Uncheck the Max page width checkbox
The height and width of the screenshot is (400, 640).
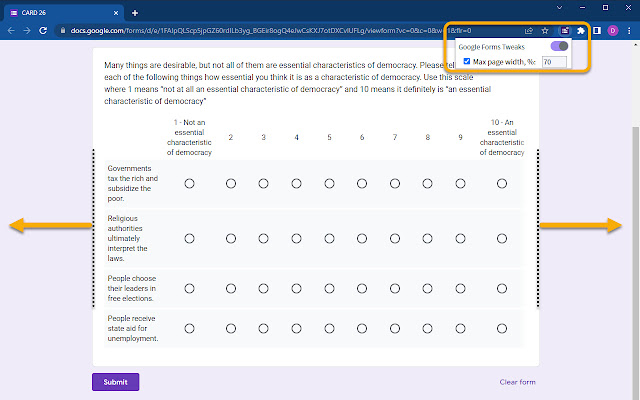pyautogui.click(x=467, y=62)
